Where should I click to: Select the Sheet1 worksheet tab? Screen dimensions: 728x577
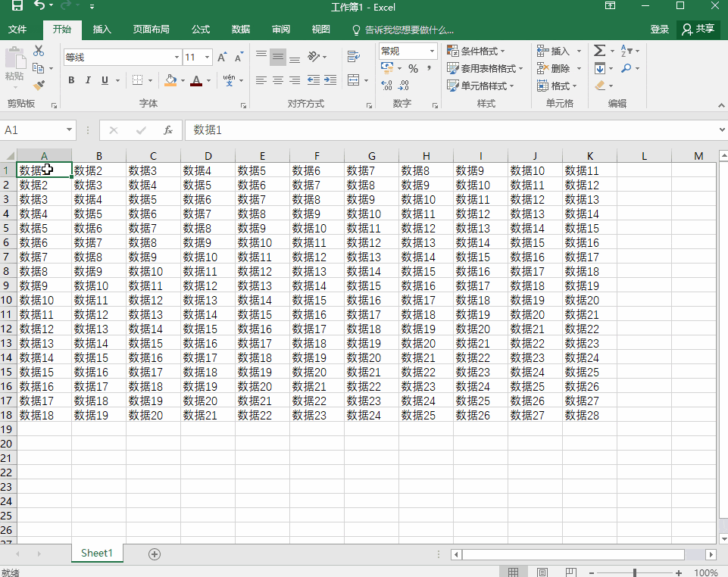coord(97,554)
